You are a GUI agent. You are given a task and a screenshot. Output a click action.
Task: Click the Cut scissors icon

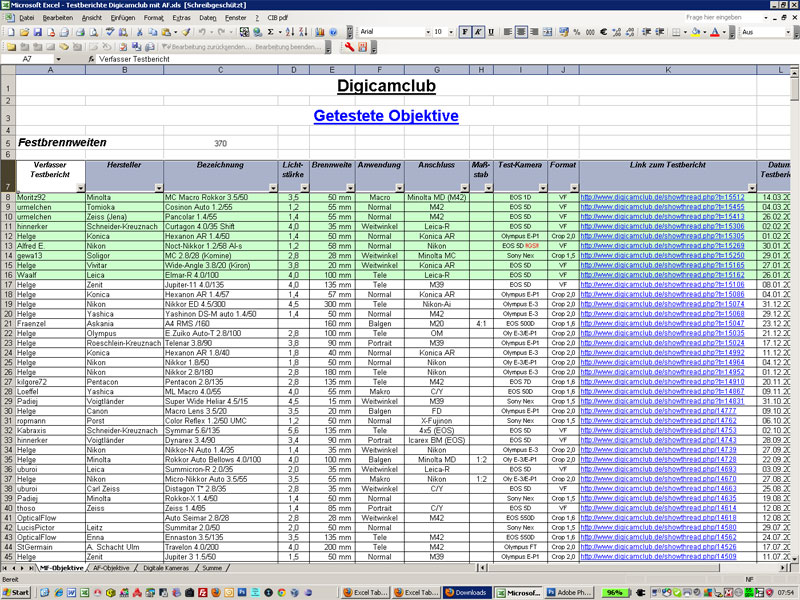(x=140, y=32)
